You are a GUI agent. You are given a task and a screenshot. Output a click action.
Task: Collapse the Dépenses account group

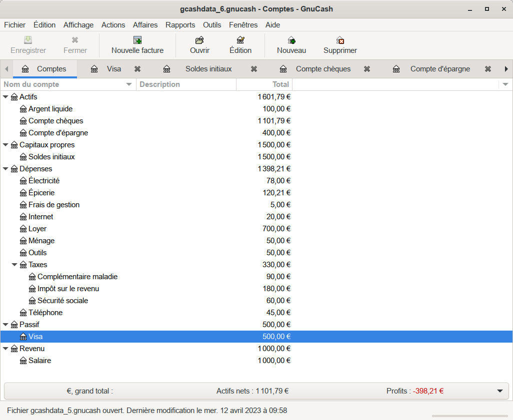6,169
